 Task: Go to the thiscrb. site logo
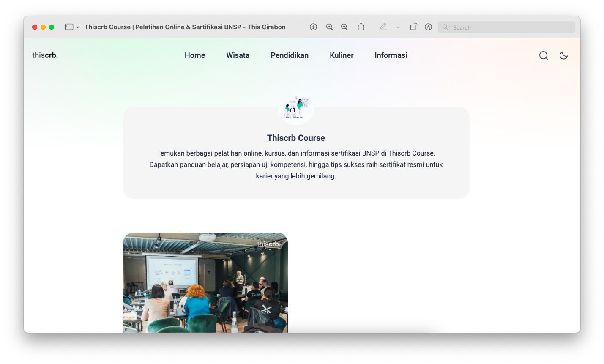tap(45, 55)
